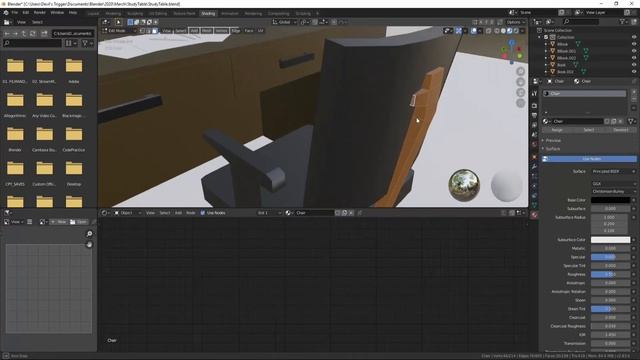Expand the Collection tree in outliner
The width and height of the screenshot is (640, 360).
click(x=540, y=37)
